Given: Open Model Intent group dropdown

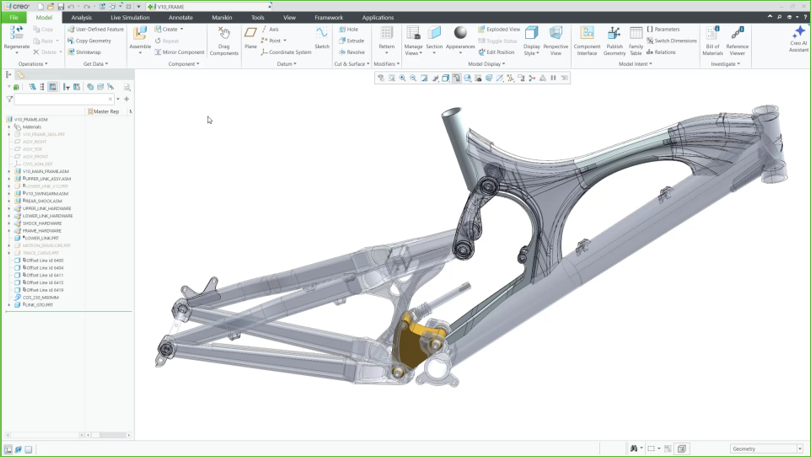Looking at the screenshot, I should tap(635, 64).
